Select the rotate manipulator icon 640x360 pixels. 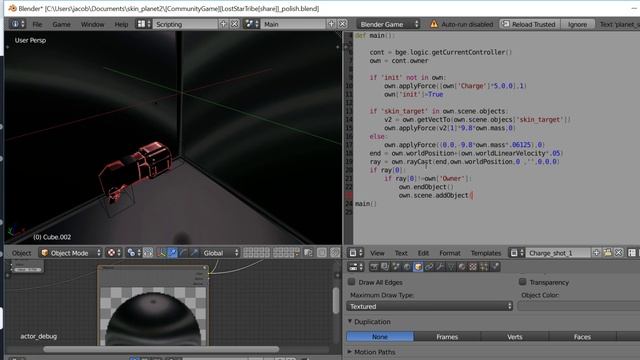tap(183, 253)
